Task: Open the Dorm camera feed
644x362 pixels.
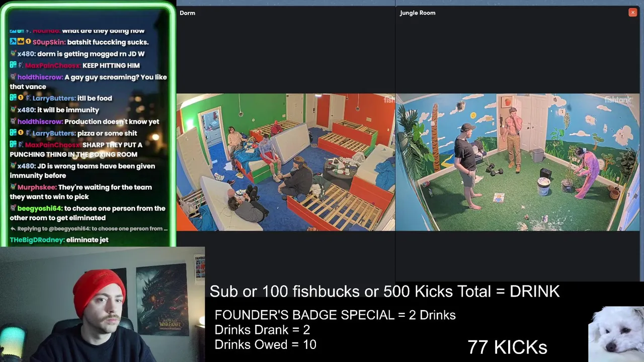Action: 286,162
